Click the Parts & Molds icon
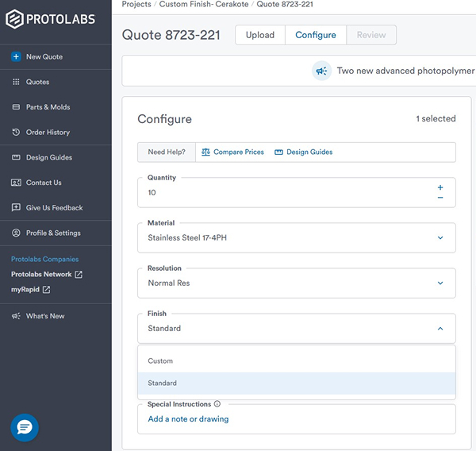The height and width of the screenshot is (451, 476). (16, 107)
